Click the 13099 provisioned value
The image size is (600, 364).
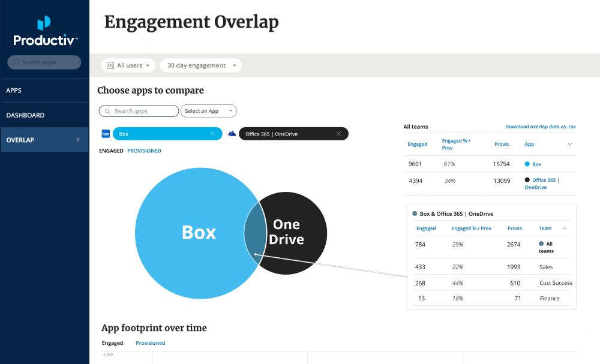click(502, 181)
